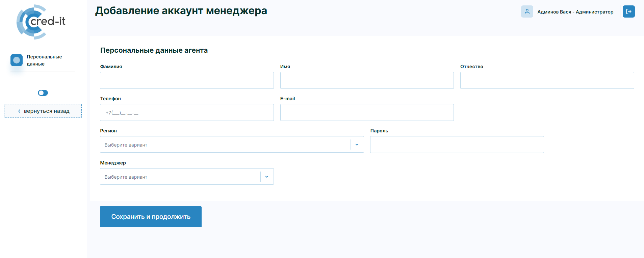Click the logout icon button
The width and height of the screenshot is (644, 258).
click(x=628, y=11)
